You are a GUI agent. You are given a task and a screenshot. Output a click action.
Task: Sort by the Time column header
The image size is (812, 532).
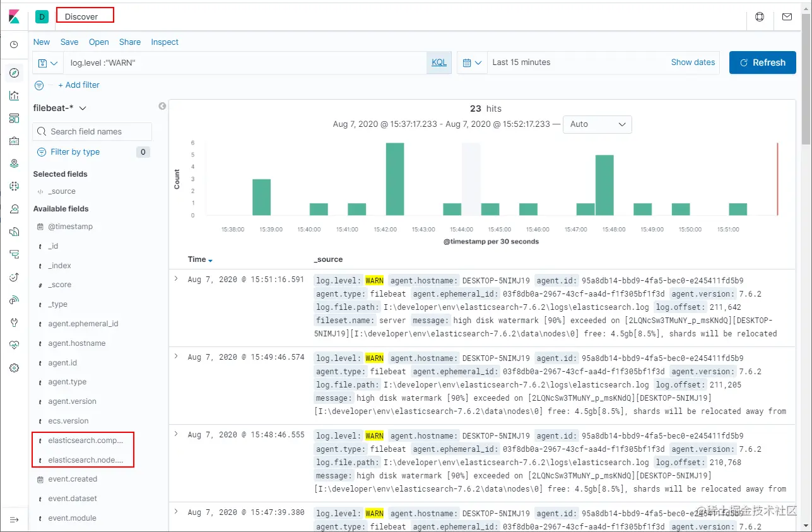[200, 259]
